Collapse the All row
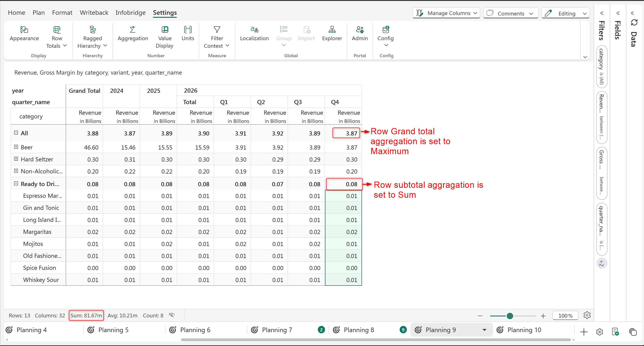The image size is (644, 346). [x=16, y=133]
